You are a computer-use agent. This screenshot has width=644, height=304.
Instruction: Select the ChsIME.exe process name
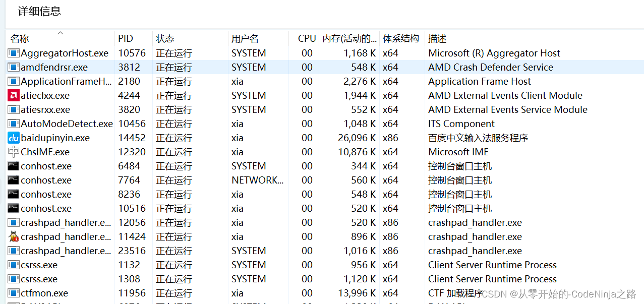[45, 152]
